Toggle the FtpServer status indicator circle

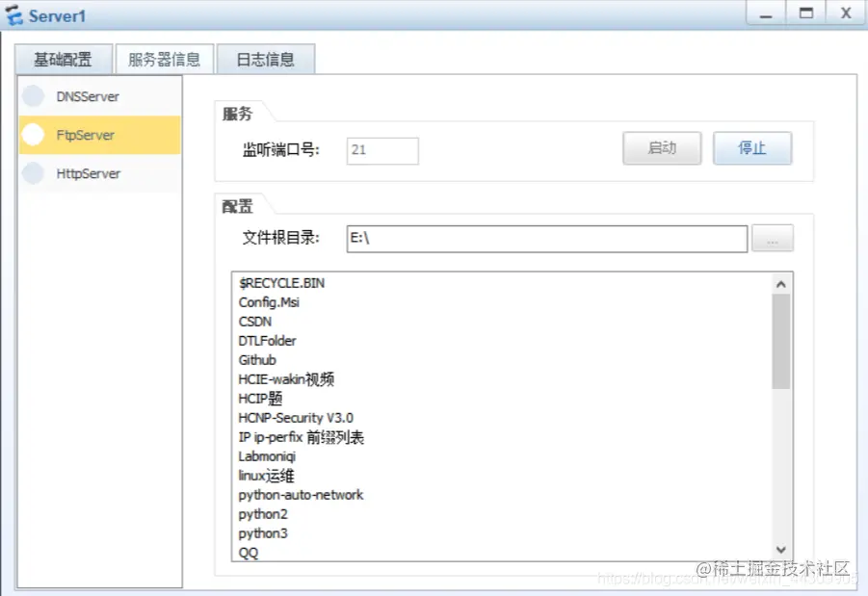[x=34, y=135]
